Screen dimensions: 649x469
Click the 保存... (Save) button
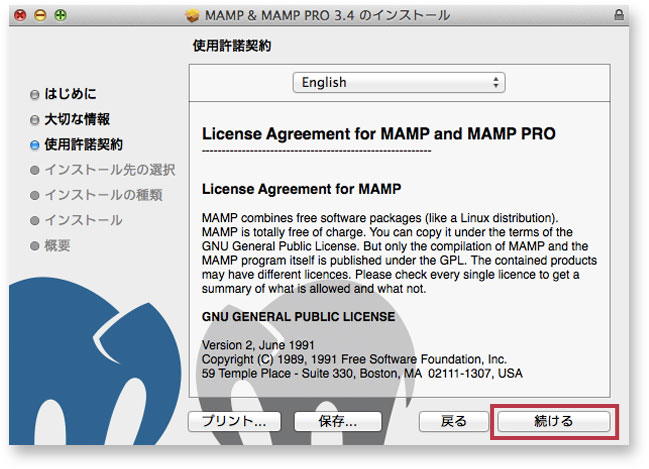click(x=338, y=421)
